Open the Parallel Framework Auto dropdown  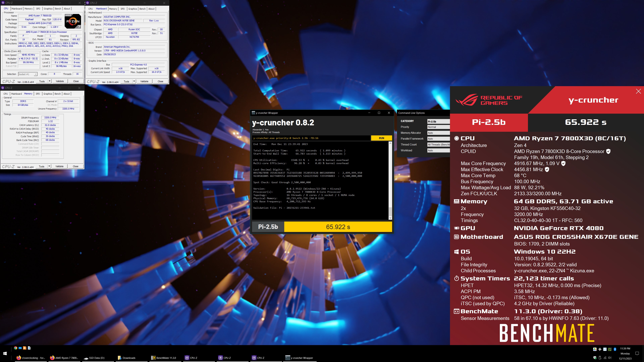tap(438, 139)
